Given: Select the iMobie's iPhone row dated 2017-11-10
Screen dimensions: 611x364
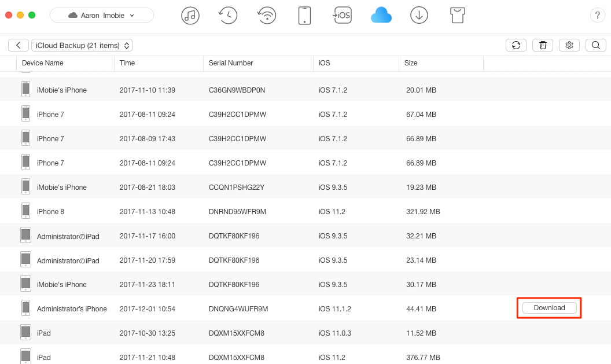Looking at the screenshot, I should coord(305,90).
